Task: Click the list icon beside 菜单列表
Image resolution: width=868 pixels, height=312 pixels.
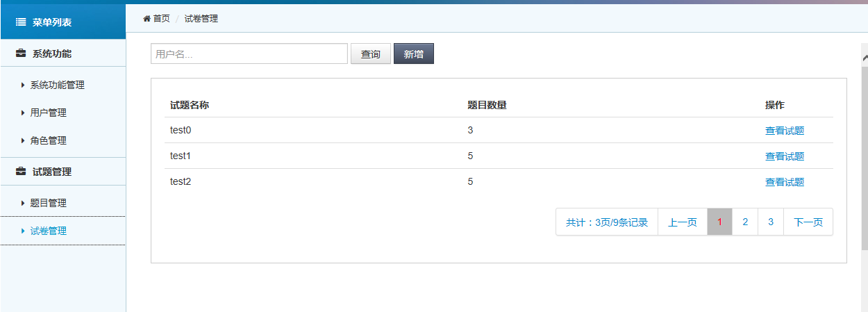Action: (21, 22)
